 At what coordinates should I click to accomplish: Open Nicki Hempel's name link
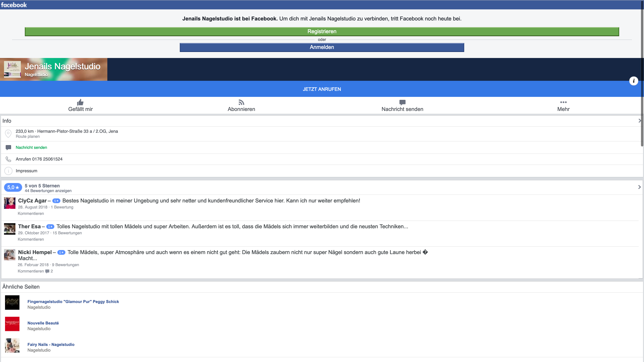pos(35,252)
